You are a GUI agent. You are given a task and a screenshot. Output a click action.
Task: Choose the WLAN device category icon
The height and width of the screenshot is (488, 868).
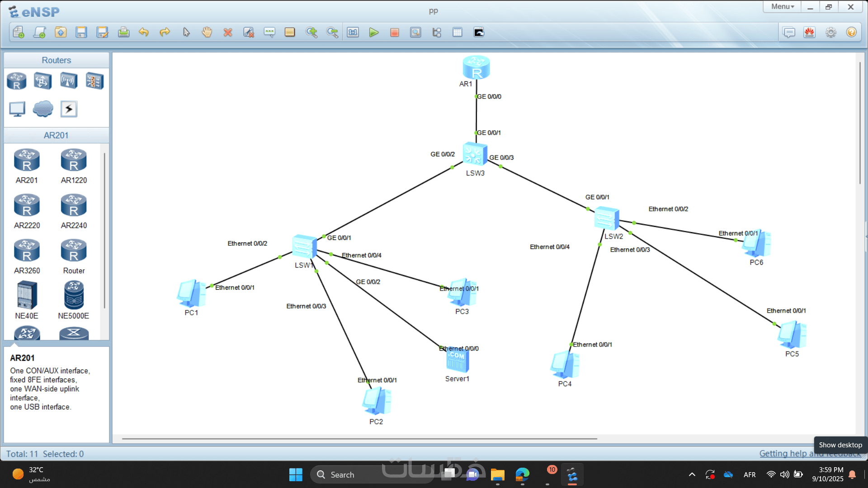pyautogui.click(x=69, y=81)
